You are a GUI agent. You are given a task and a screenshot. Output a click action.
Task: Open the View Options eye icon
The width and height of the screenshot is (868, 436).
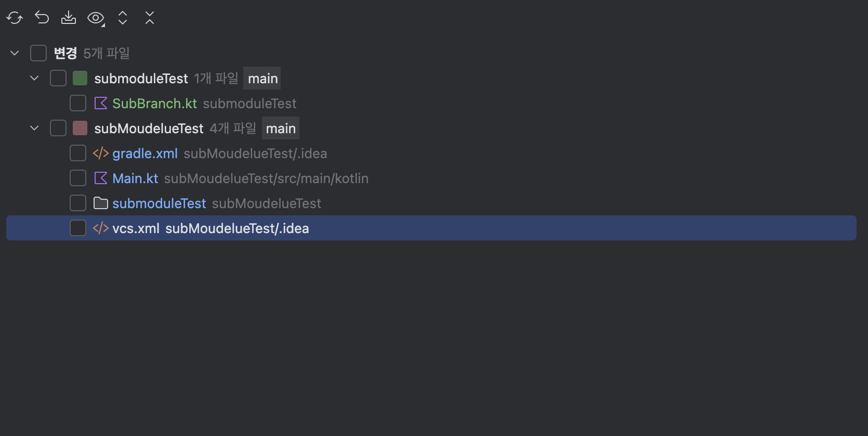click(x=96, y=17)
